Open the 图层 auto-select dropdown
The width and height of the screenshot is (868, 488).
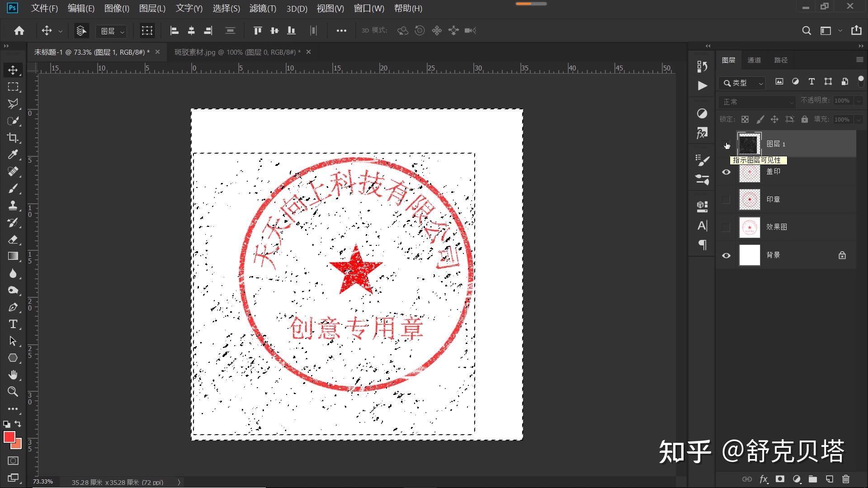(x=111, y=31)
